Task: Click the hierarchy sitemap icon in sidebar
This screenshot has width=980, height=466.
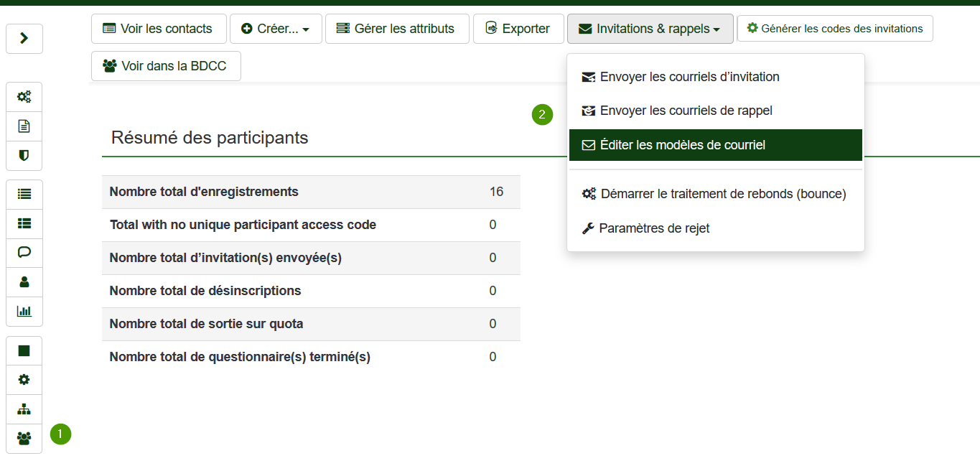Action: pos(24,409)
